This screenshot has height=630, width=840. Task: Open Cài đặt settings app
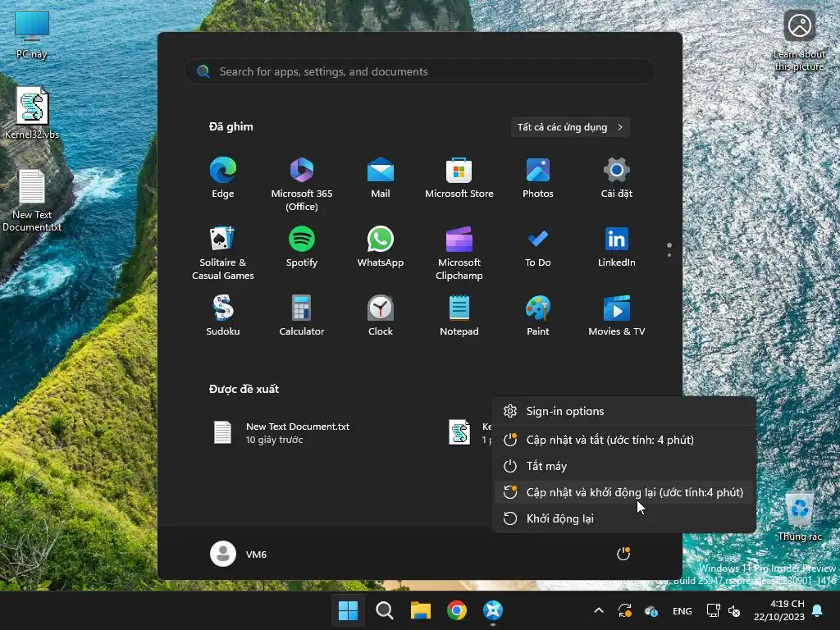pyautogui.click(x=617, y=178)
